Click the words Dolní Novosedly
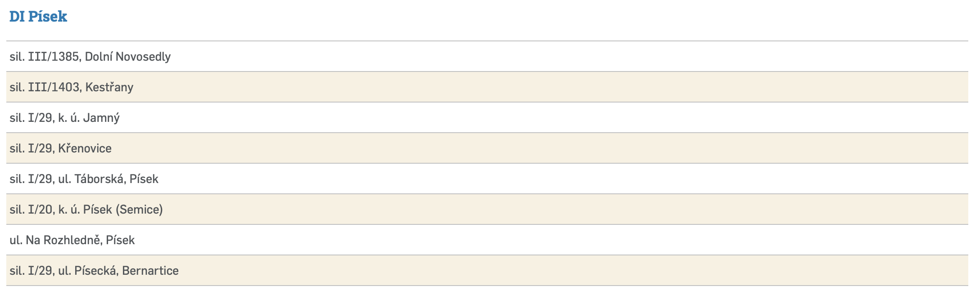The height and width of the screenshot is (295, 980). [x=128, y=57]
